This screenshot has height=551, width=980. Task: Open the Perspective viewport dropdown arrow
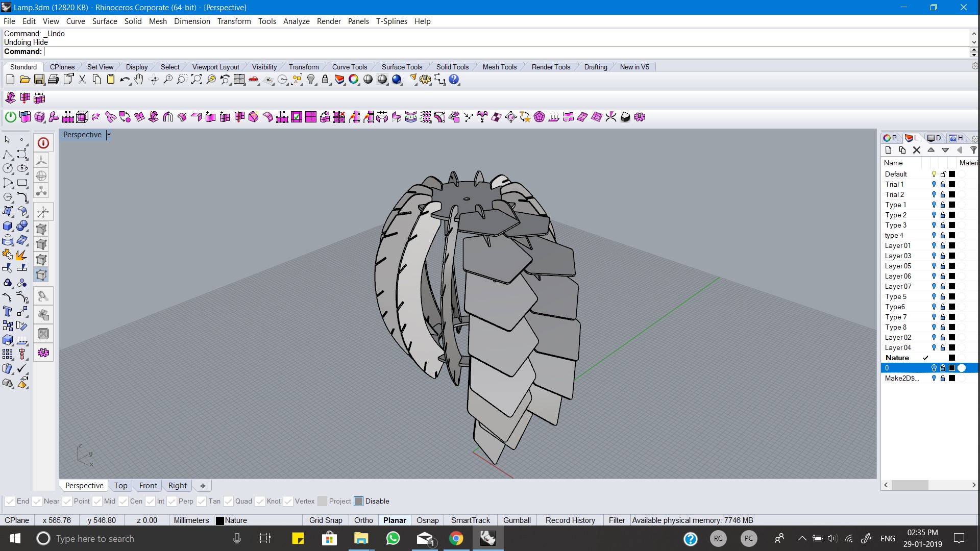point(109,135)
